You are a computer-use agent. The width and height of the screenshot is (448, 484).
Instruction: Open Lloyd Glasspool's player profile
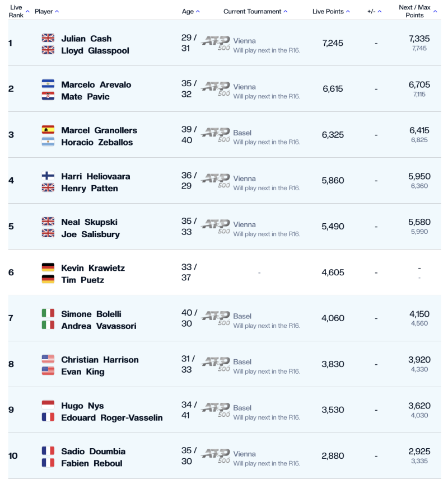[95, 50]
